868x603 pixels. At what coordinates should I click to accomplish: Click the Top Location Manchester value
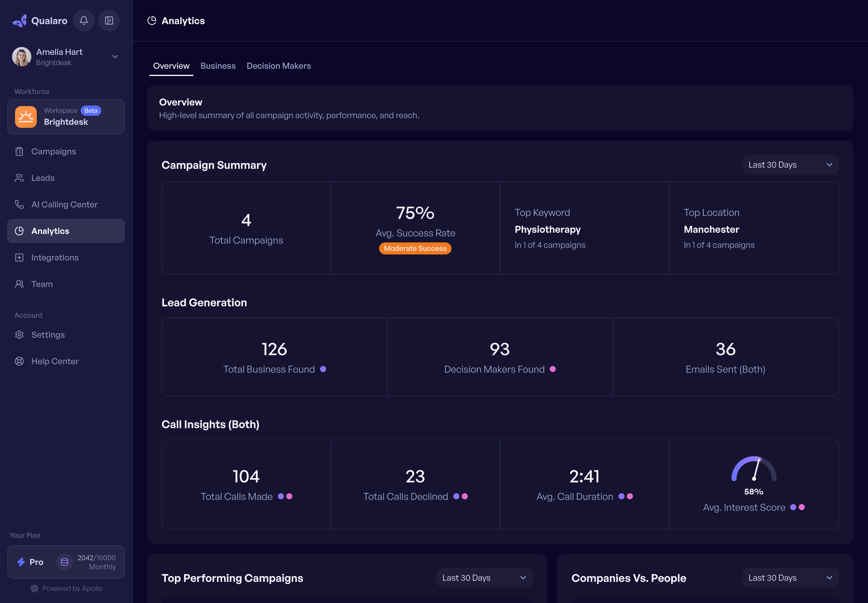pos(712,229)
